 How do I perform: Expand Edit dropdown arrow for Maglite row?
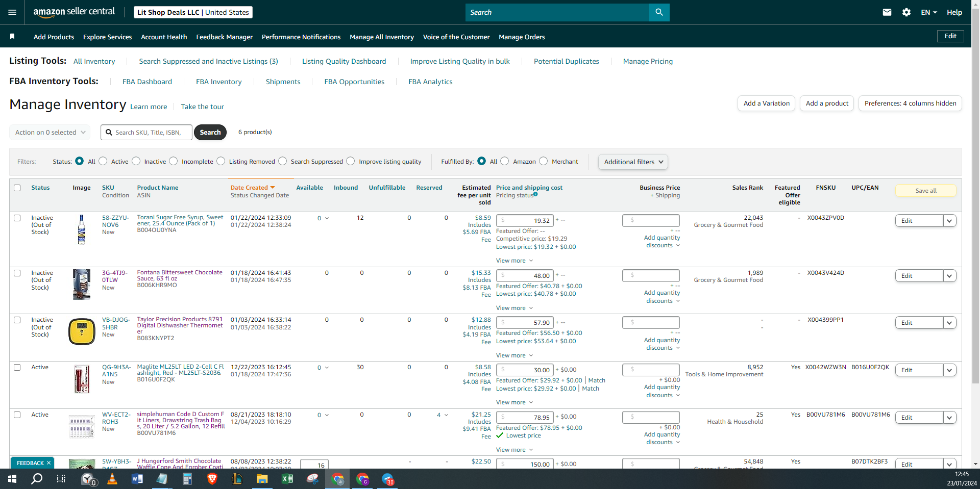click(949, 370)
